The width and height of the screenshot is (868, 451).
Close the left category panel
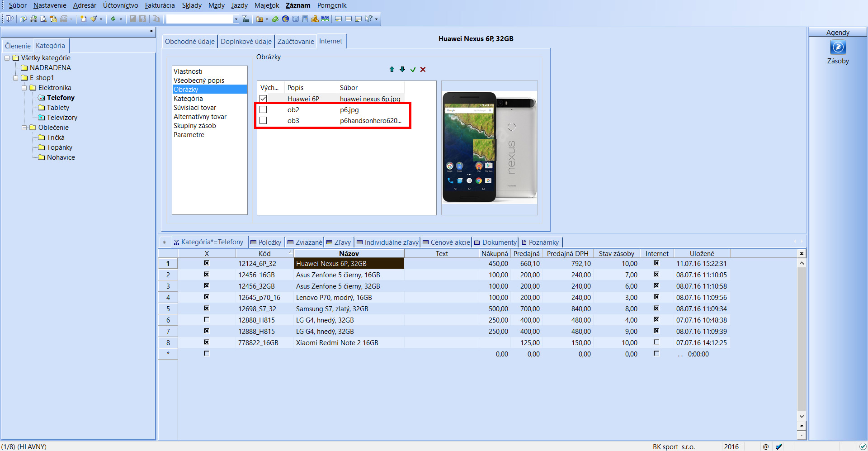[x=151, y=31]
